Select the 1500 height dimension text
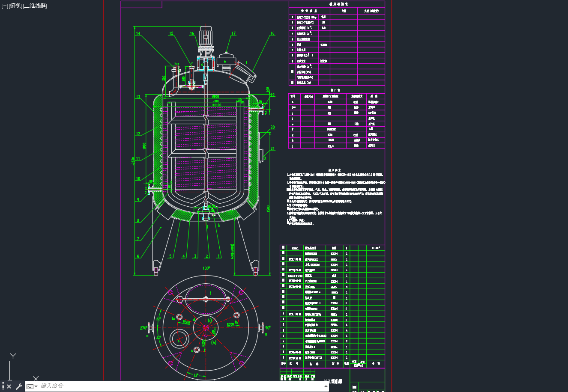Image resolution: width=568 pixels, height=392 pixels. coord(268,209)
